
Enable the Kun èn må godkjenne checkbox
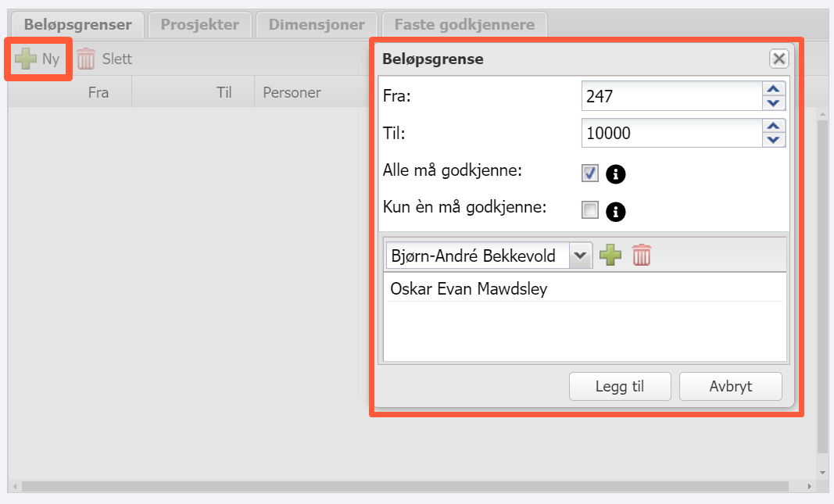pyautogui.click(x=590, y=210)
